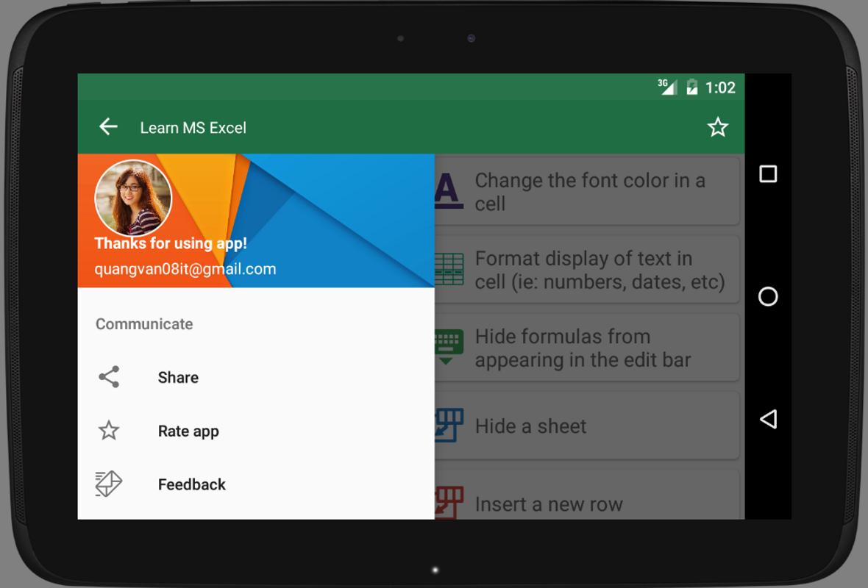Tap the green keyboard hide icon
Image resolution: width=868 pixels, height=588 pixels.
[x=449, y=348]
